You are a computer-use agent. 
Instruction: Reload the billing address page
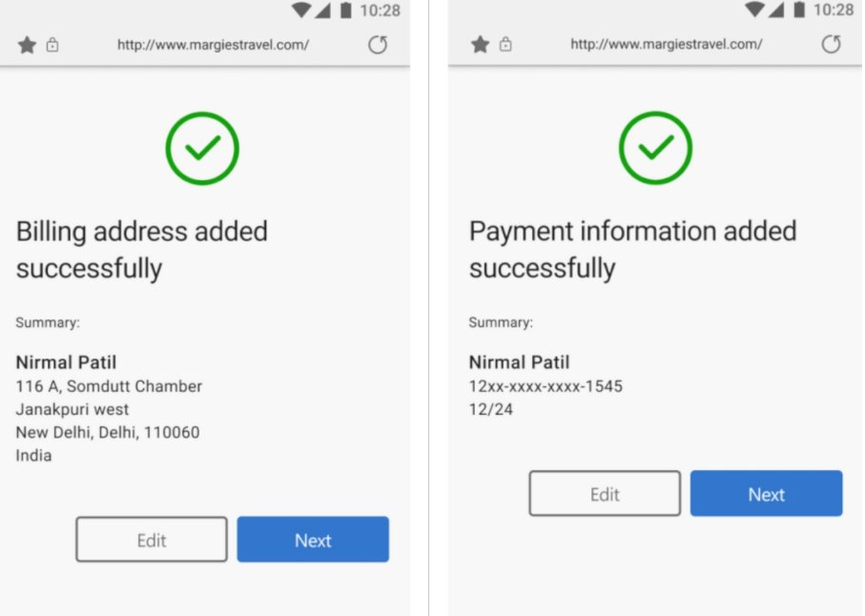[x=378, y=45]
